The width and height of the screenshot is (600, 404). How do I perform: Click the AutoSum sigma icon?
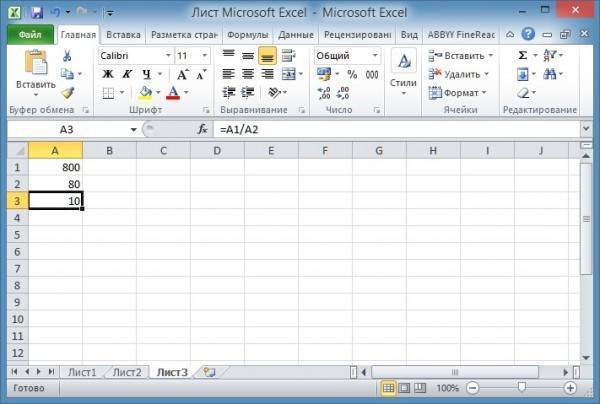(523, 55)
